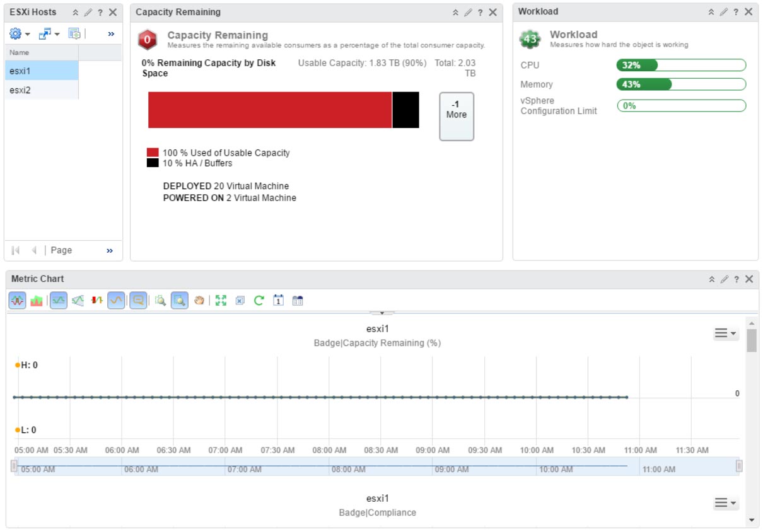
Task: Open the ESXi Hosts dashboard navigation dropdown
Action: point(49,33)
